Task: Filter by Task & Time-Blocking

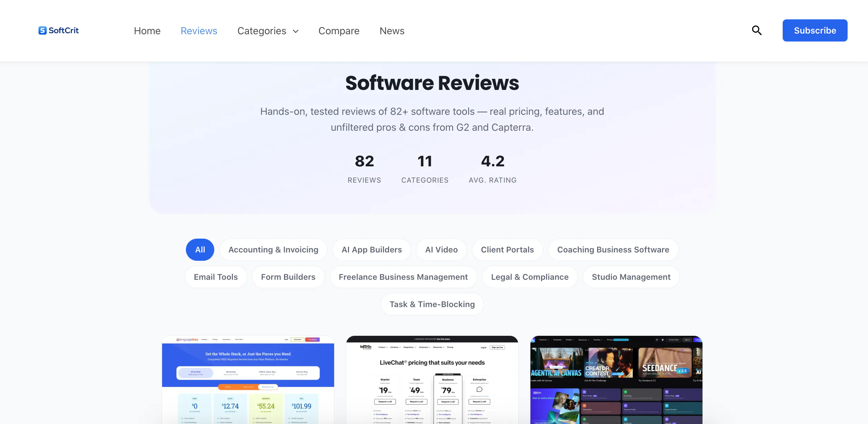Action: point(432,304)
